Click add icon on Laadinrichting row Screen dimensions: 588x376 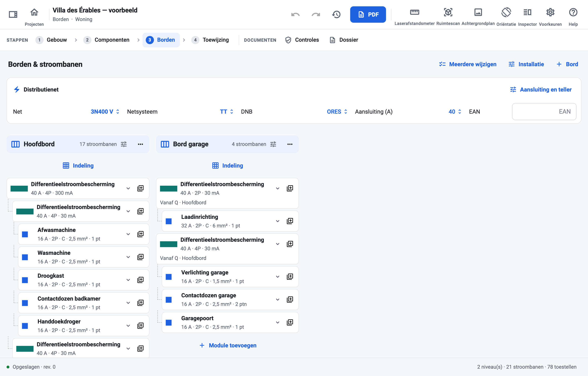pos(290,221)
